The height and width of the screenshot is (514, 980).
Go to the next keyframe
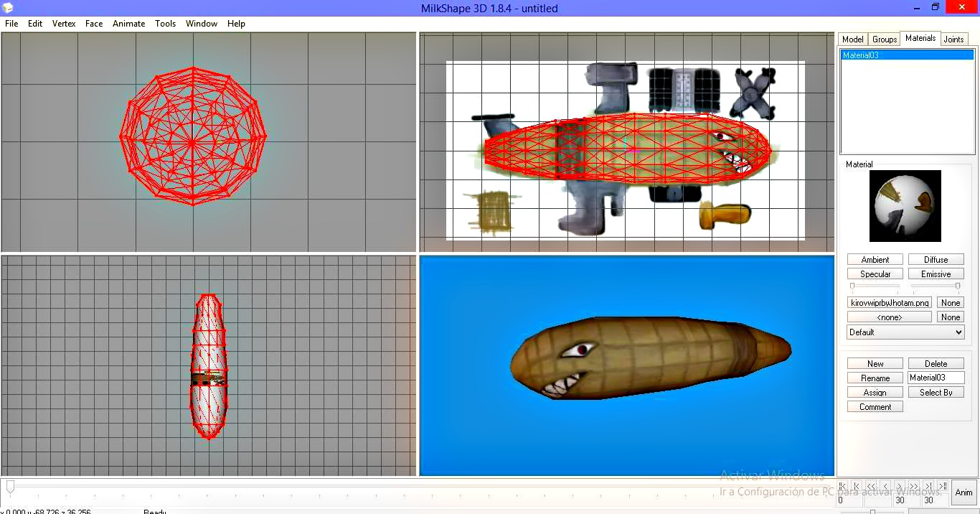tap(928, 485)
